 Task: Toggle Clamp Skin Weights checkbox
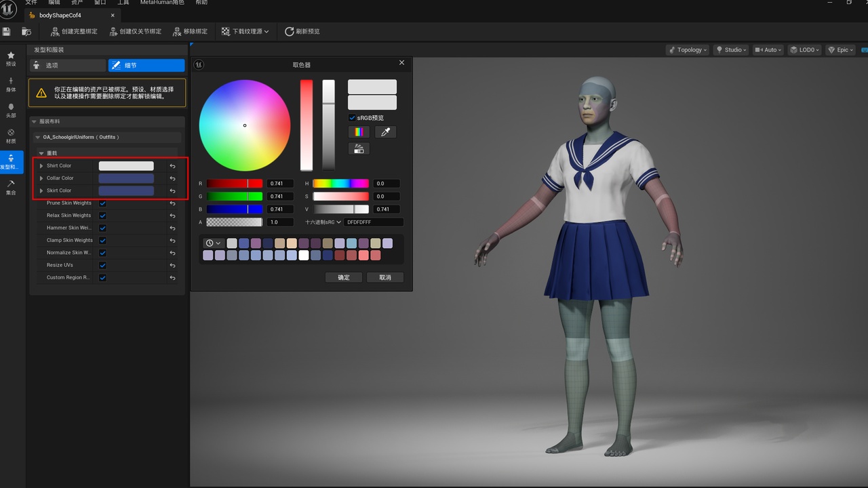(x=103, y=241)
